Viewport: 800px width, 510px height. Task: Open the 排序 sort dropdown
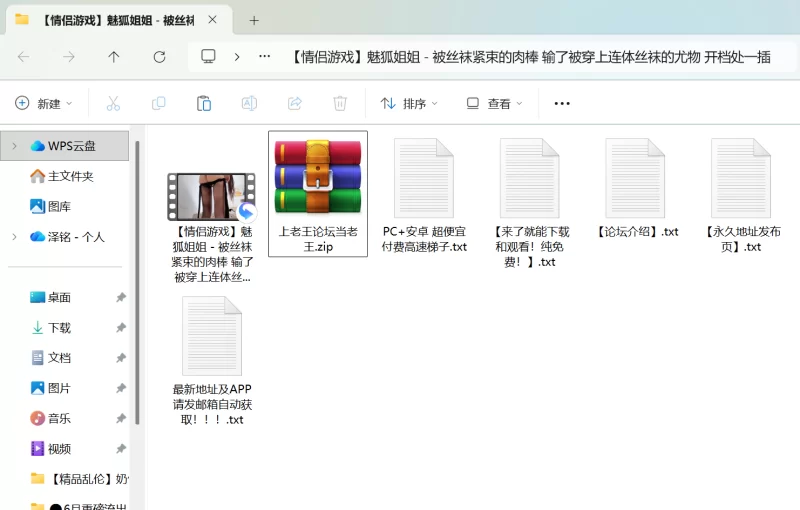pos(409,103)
